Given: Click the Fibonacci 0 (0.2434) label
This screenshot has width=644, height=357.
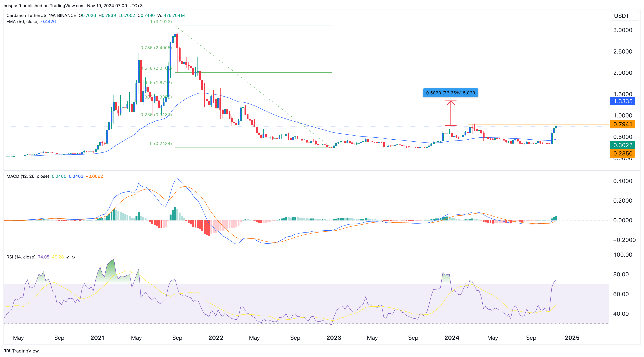Looking at the screenshot, I should coord(161,144).
